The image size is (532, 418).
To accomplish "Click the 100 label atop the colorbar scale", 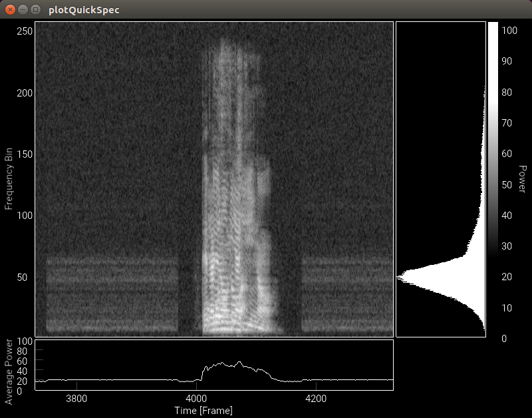I will click(x=509, y=29).
